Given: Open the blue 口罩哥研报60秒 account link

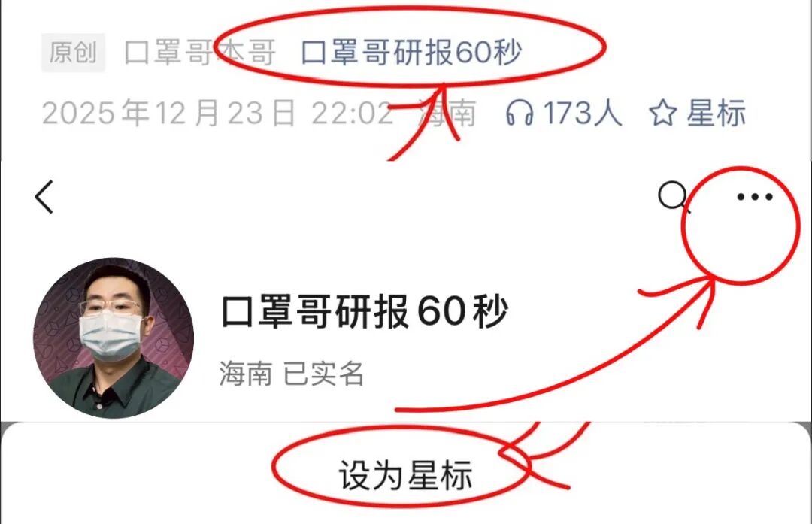Looking at the screenshot, I should (411, 53).
